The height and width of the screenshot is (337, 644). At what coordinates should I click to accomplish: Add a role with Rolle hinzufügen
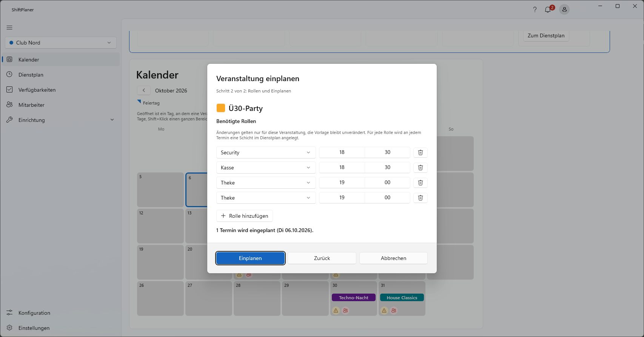(245, 216)
